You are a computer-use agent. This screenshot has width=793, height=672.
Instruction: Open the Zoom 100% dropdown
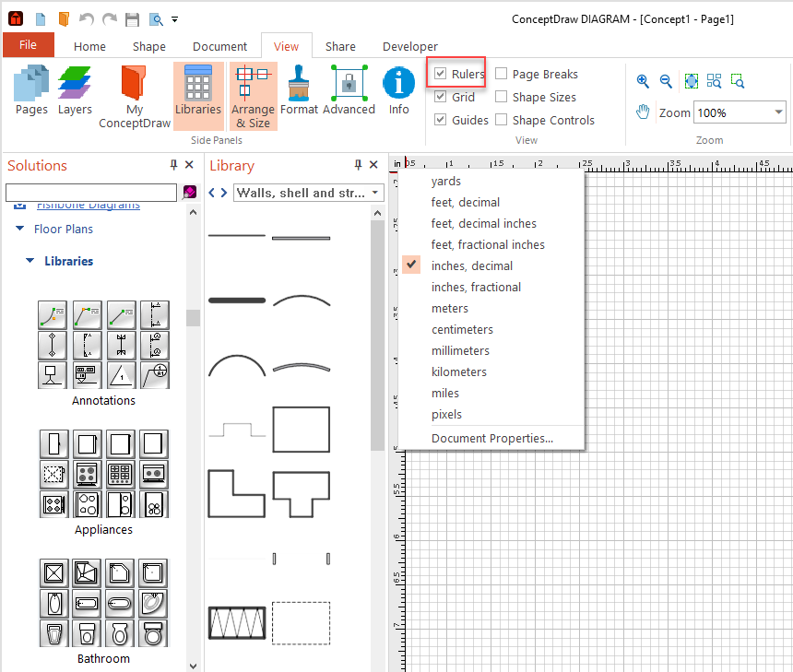tap(778, 112)
